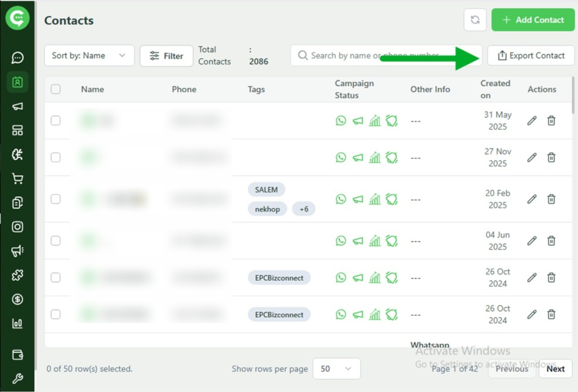
Task: Click the Export Contact button
Action: tap(531, 56)
